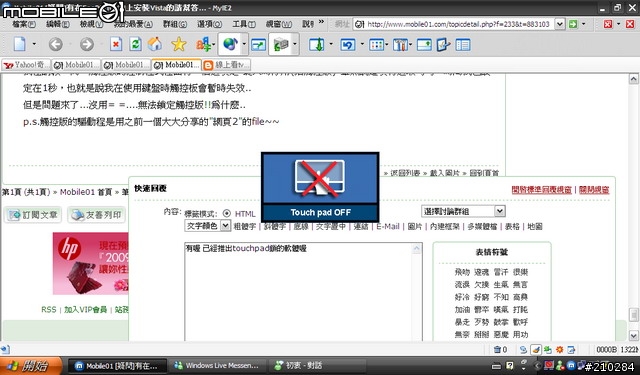Screen dimensions: 640x375
Task: Open the 編輯(E) menu
Action: tap(58, 24)
